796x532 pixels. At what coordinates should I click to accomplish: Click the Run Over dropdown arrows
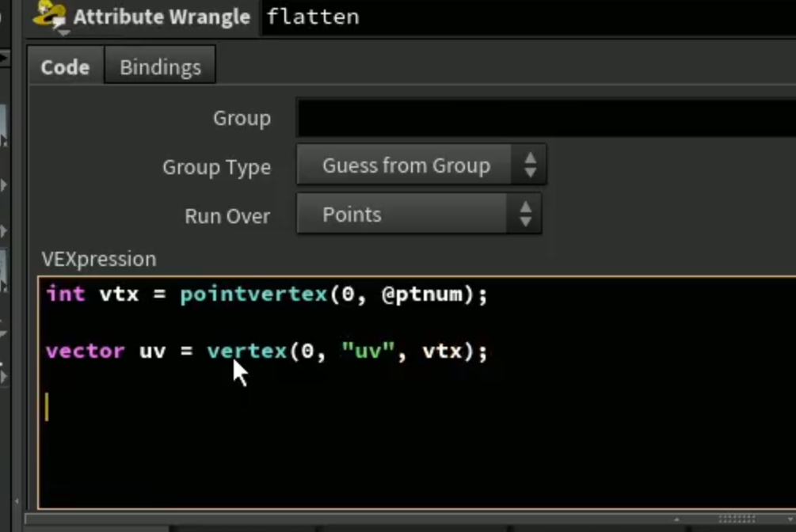[525, 215]
